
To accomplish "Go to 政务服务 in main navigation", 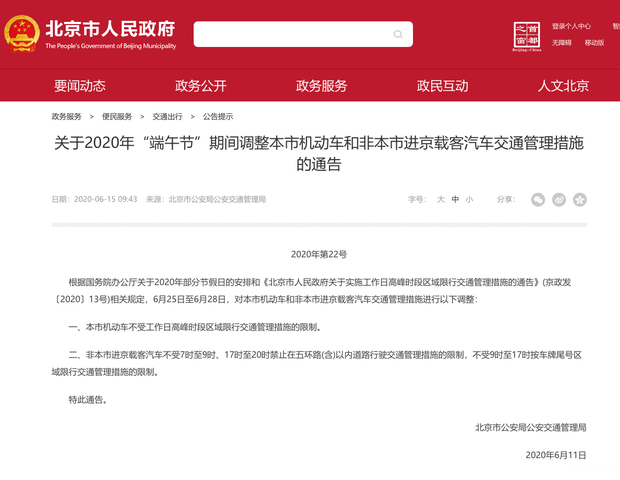I will coord(322,85).
